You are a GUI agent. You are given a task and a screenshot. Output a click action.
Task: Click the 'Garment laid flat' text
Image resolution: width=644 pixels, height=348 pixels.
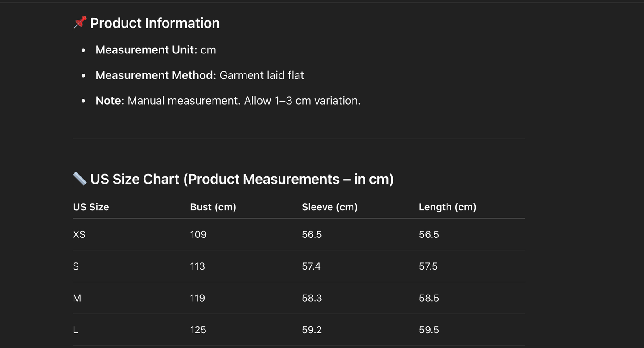click(x=262, y=75)
